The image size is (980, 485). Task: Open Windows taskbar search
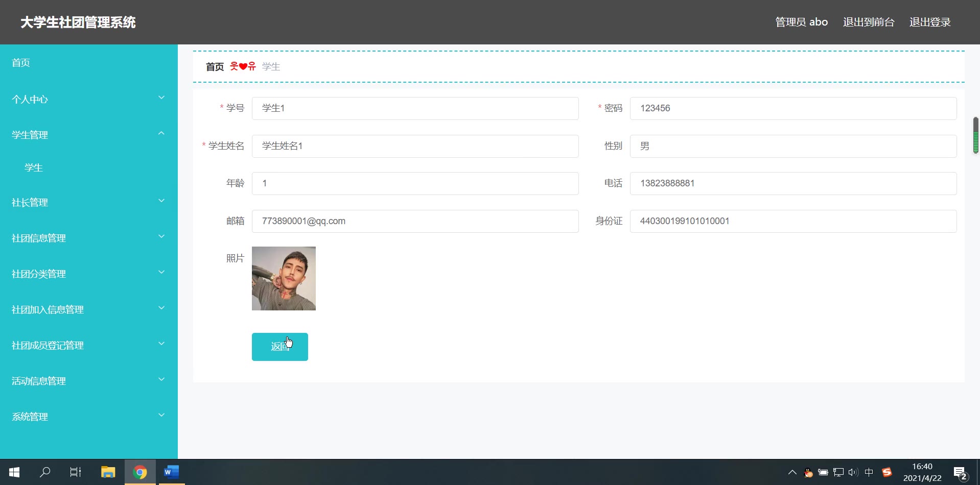coord(45,472)
